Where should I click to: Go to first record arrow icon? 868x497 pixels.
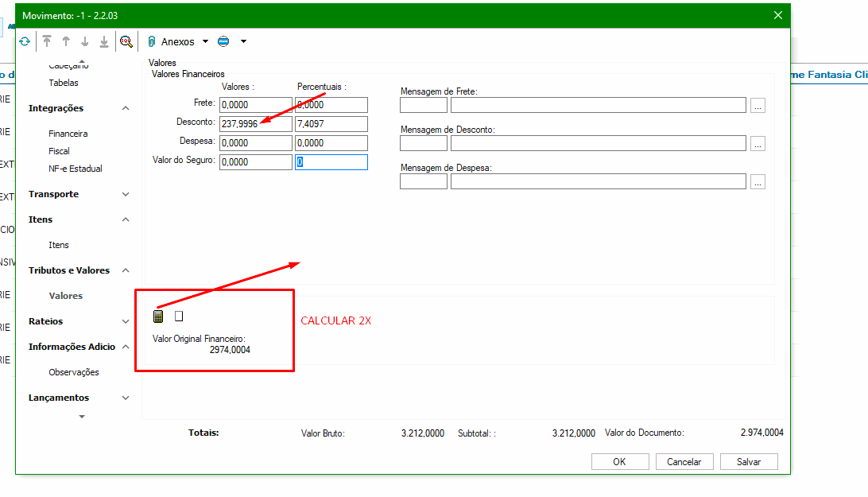[x=47, y=41]
